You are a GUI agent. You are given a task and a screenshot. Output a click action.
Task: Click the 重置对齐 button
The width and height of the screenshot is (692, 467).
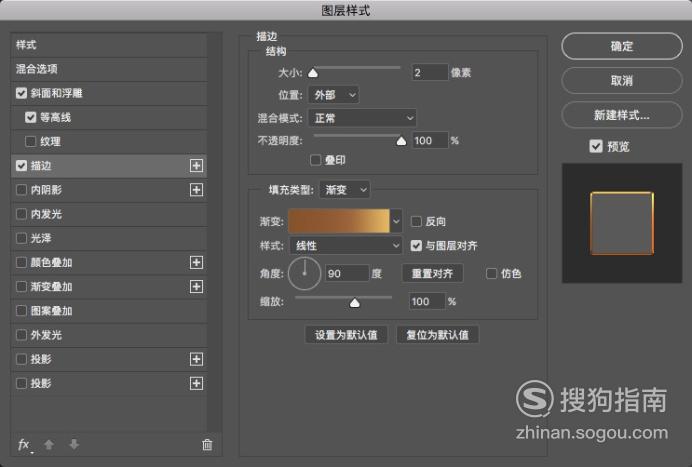tap(432, 274)
